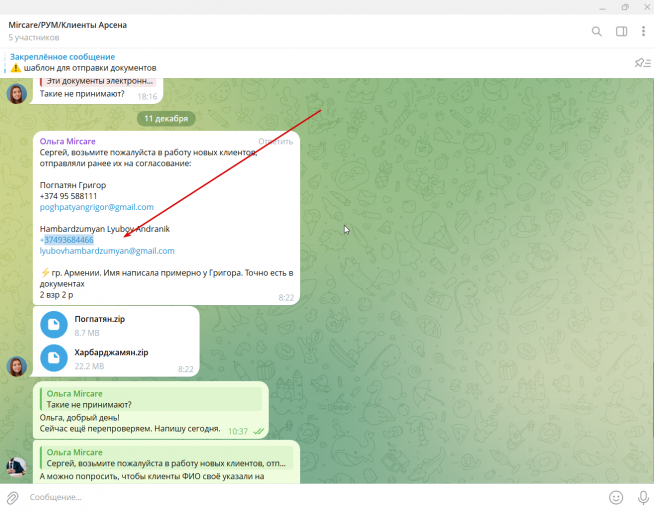Download the Харбарджамян.zip file icon
The height and width of the screenshot is (512, 654).
(x=54, y=358)
